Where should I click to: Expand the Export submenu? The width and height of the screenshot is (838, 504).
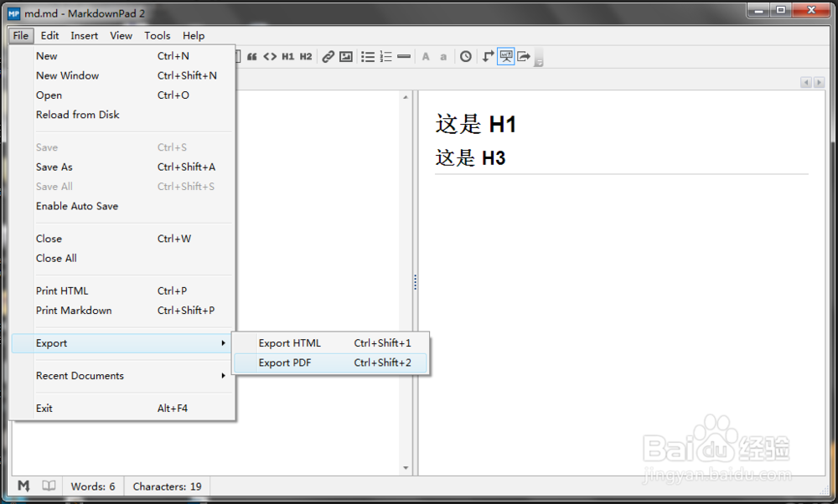point(122,343)
